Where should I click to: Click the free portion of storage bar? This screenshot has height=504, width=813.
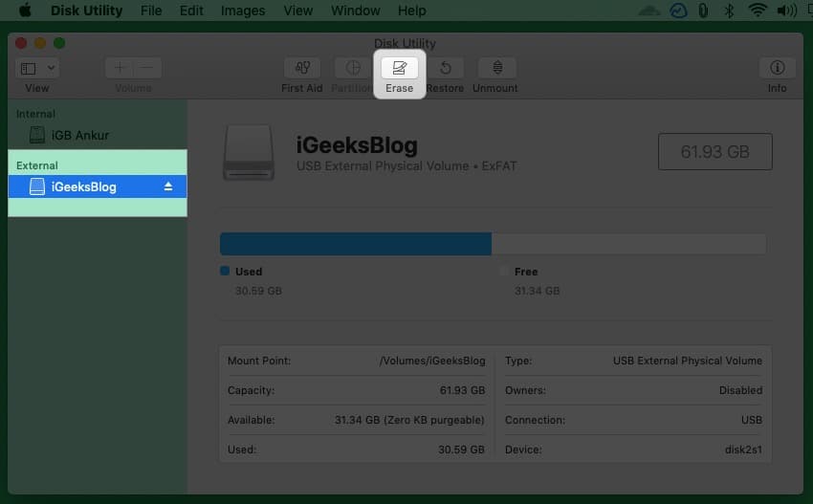point(629,244)
